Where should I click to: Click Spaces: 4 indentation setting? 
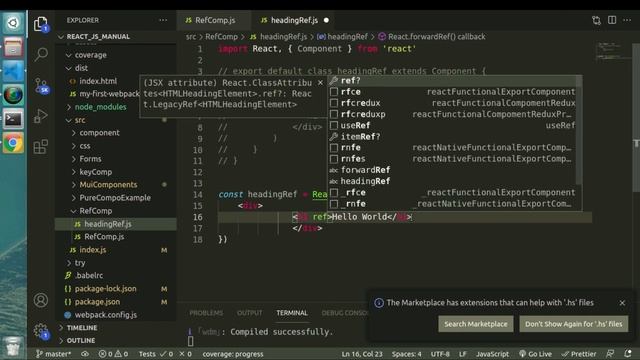click(x=407, y=354)
